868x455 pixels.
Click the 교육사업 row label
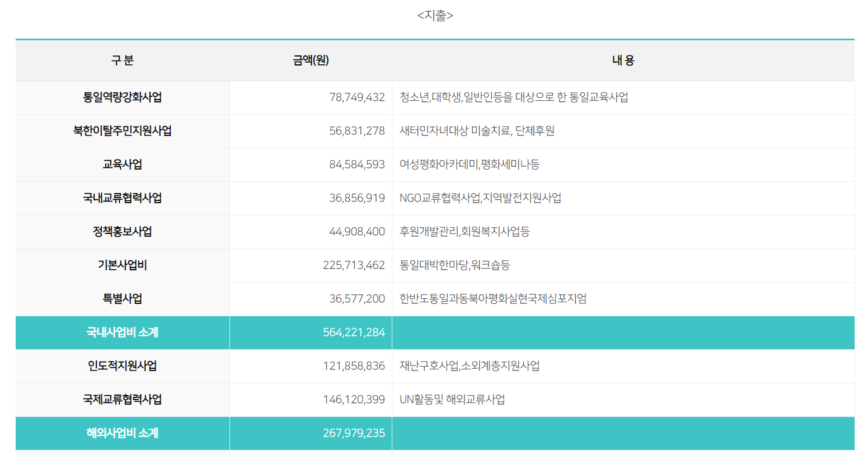click(123, 165)
